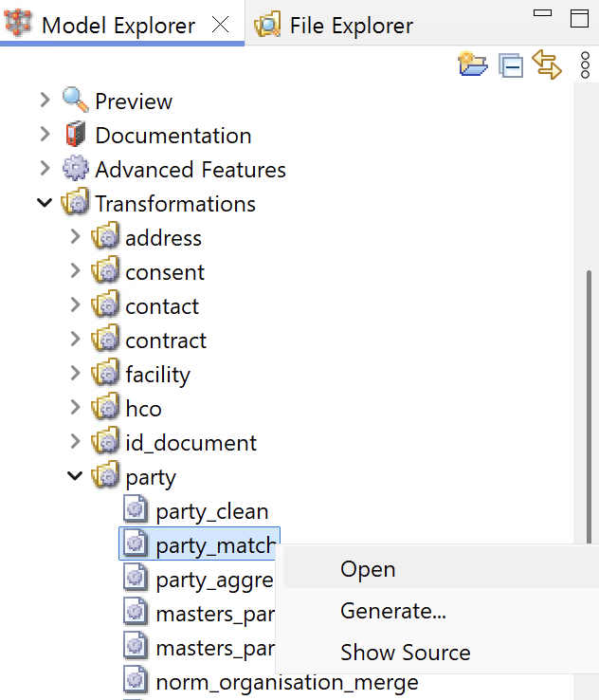
Task: Expand the address folder
Action: [x=75, y=237]
